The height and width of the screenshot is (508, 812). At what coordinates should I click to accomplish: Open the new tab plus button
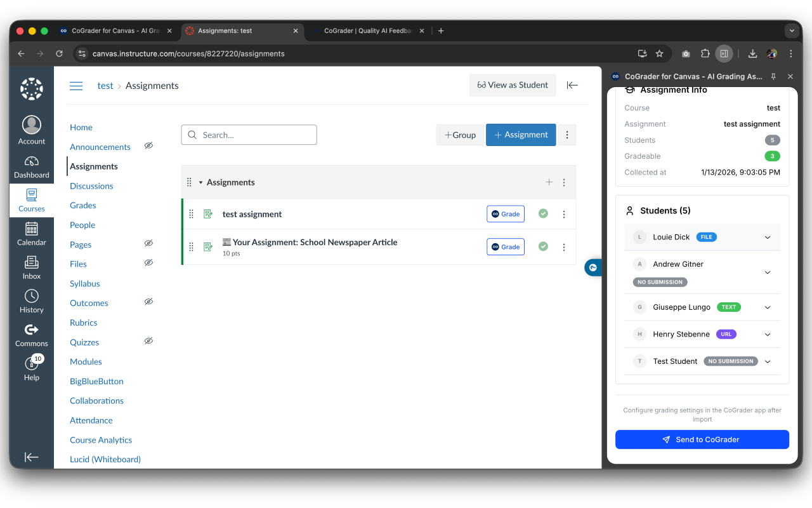click(x=441, y=30)
